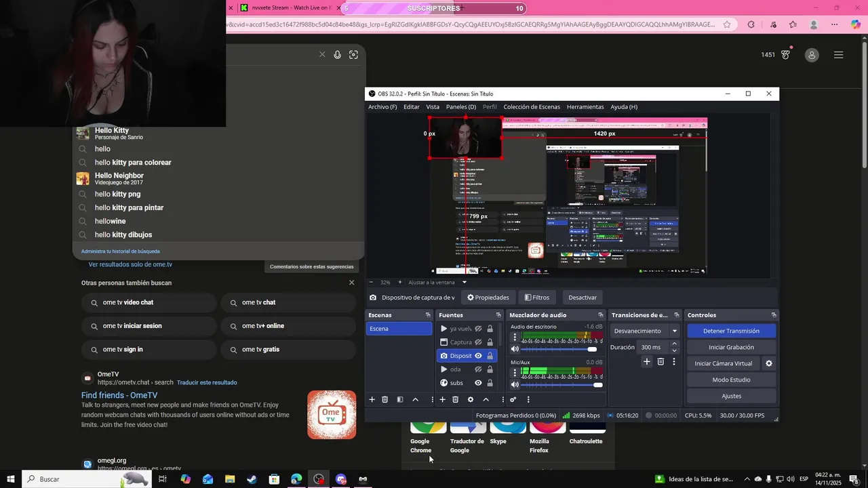The image size is (868, 488).
Task: Open Herramientas menu in OBS
Action: [x=585, y=107]
